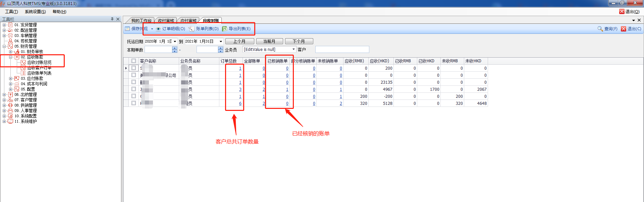
Task: Click the 查询 magnifier icon
Action: coord(600,29)
